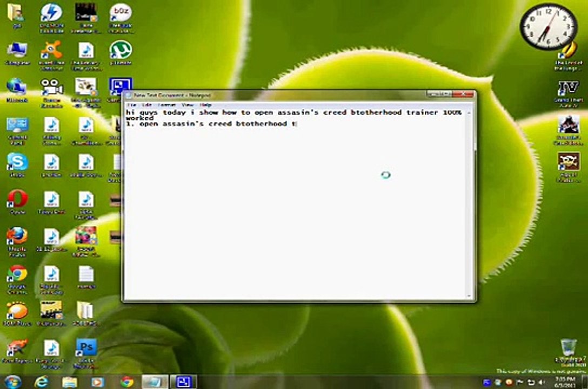Image resolution: width=588 pixels, height=389 pixels.
Task: Launch the Google Chrome desktop shortcut
Action: click(x=17, y=279)
